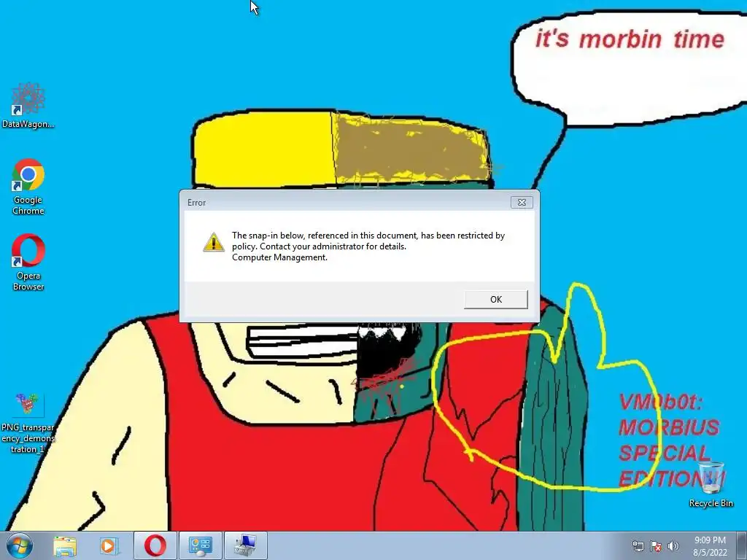Click the Control Panel taskbar button
Screen dimensions: 747x560
pyautogui.click(x=201, y=545)
